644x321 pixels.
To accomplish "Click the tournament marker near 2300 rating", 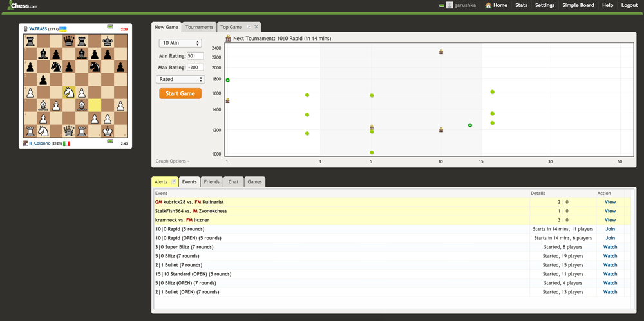I will [441, 51].
